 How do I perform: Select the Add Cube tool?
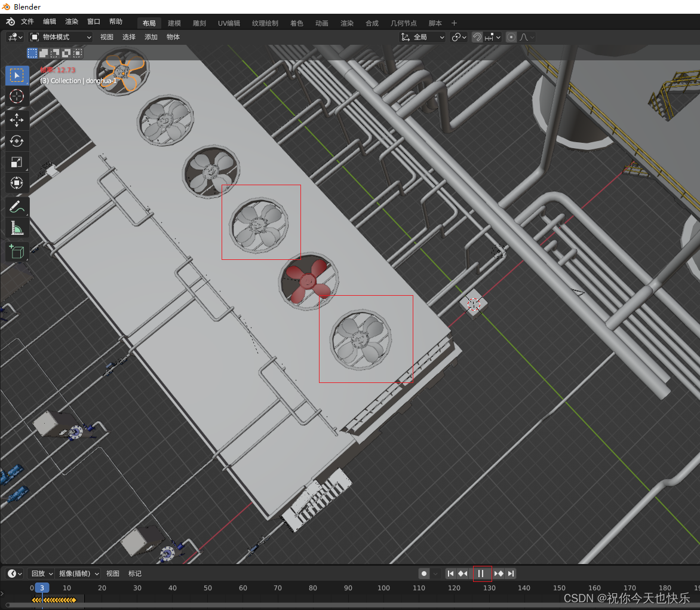17,251
